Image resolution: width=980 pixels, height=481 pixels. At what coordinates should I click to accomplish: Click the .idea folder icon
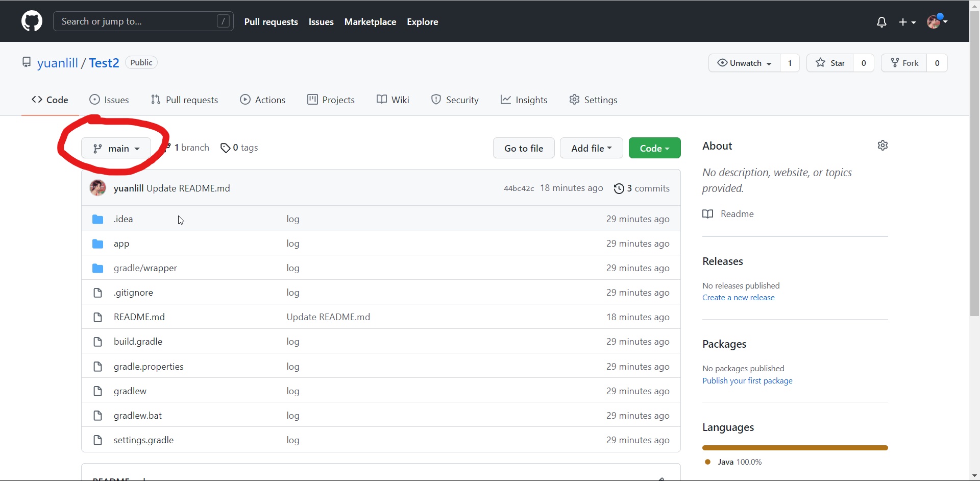pos(97,219)
